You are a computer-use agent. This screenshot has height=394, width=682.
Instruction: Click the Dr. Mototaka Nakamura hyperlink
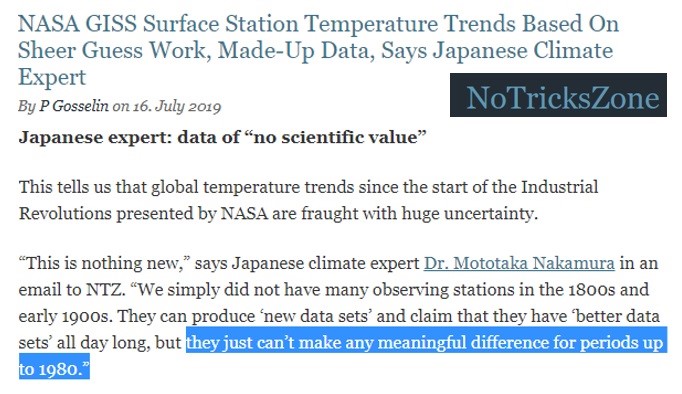[x=519, y=263]
